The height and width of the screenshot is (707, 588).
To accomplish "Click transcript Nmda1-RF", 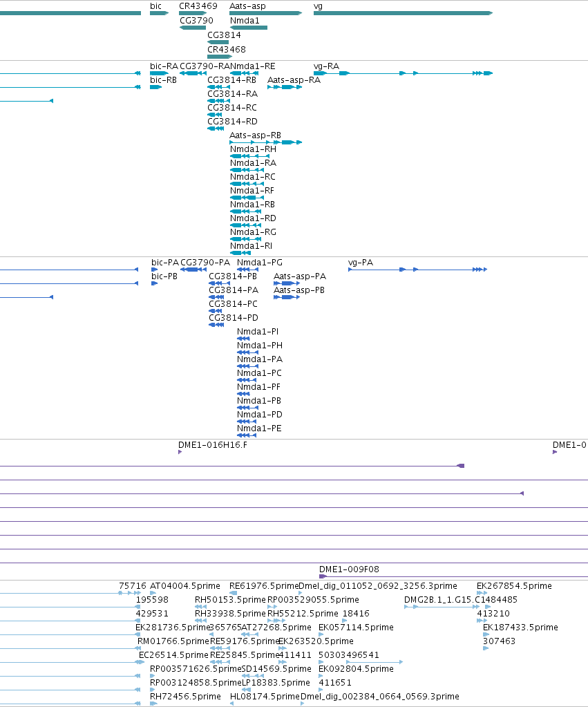I will pos(247,198).
